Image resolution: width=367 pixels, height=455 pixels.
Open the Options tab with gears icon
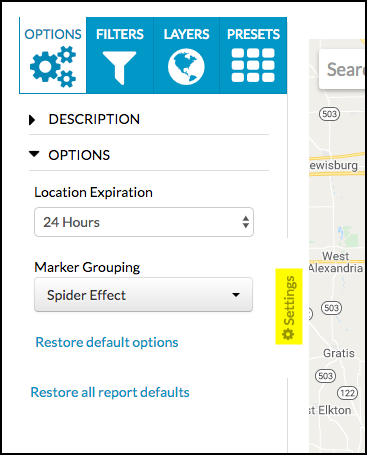click(53, 55)
